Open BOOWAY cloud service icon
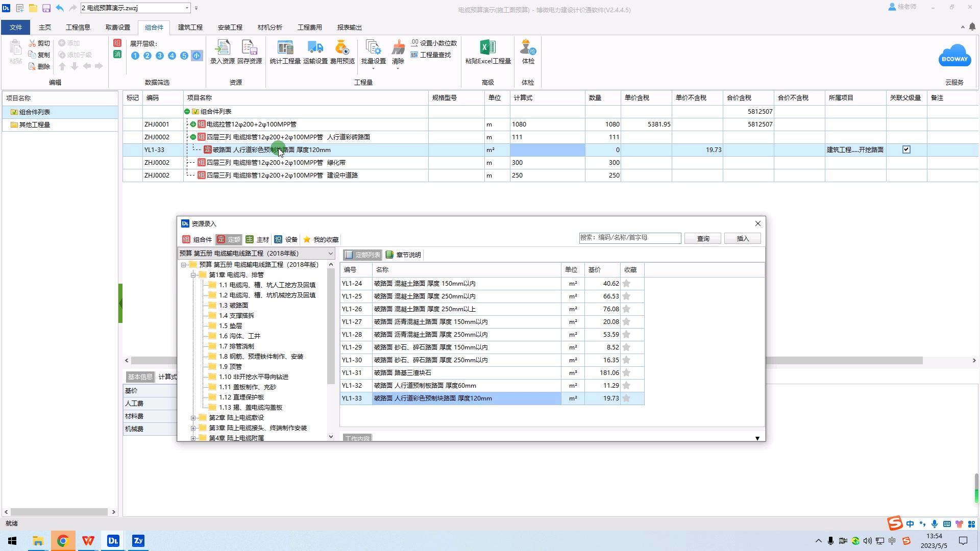Screen dimensions: 980x551 pos(954,56)
